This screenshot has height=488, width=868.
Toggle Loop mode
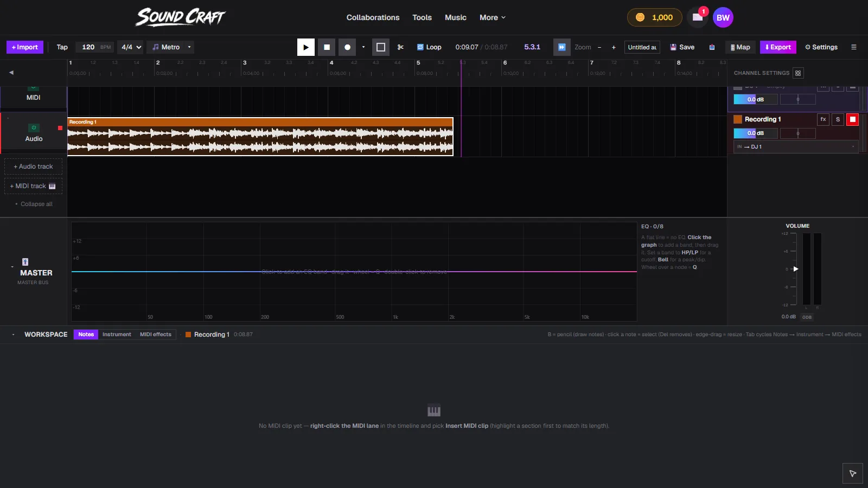[429, 47]
